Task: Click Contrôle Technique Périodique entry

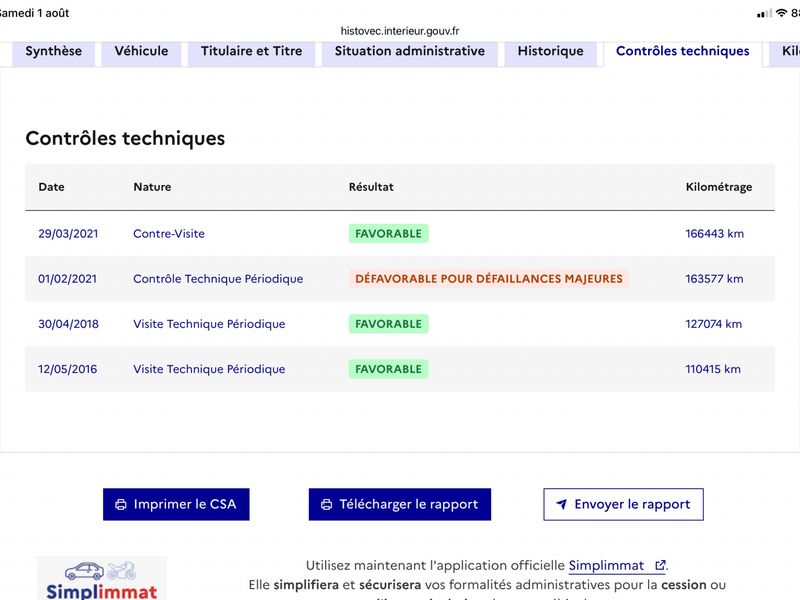Action: tap(218, 279)
